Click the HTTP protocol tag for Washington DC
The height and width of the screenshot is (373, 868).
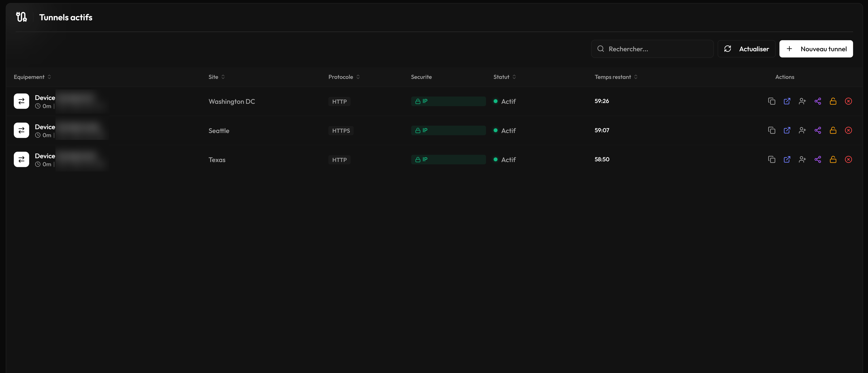coord(339,102)
